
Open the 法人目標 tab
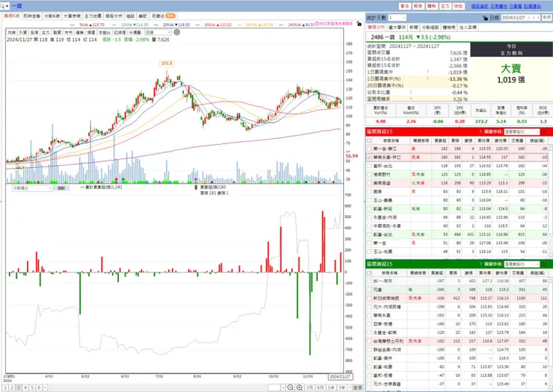tap(468, 27)
